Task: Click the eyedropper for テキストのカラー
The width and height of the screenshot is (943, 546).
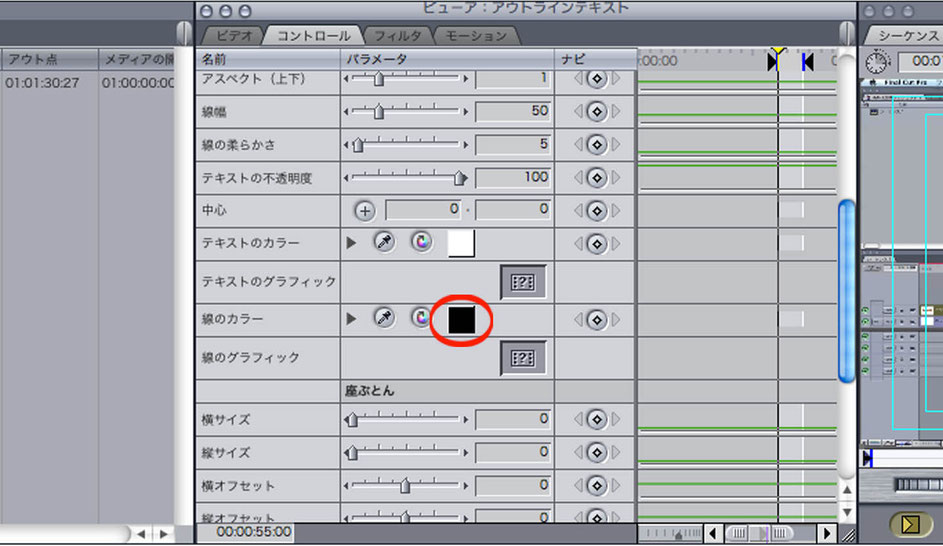Action: (x=384, y=242)
